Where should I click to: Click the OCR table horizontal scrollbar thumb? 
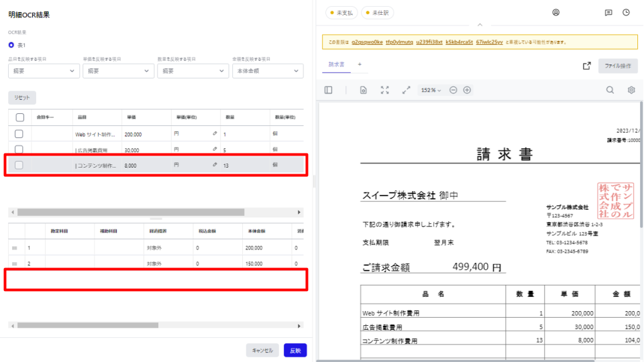131,213
